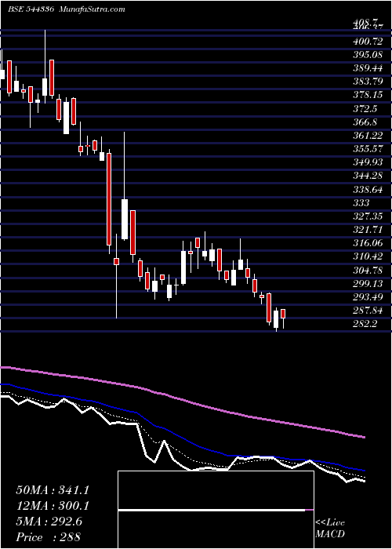Click the 299.13 price axis label
392x549 pixels.
(368, 283)
